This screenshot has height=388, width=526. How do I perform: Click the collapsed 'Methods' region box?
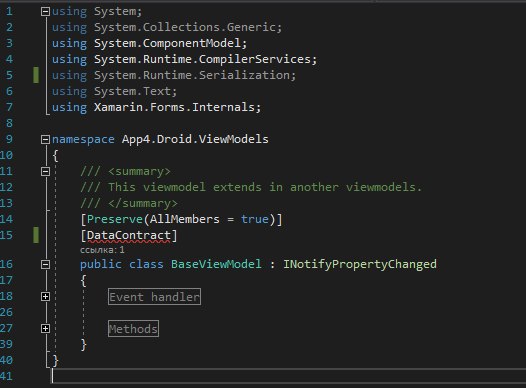coord(134,329)
